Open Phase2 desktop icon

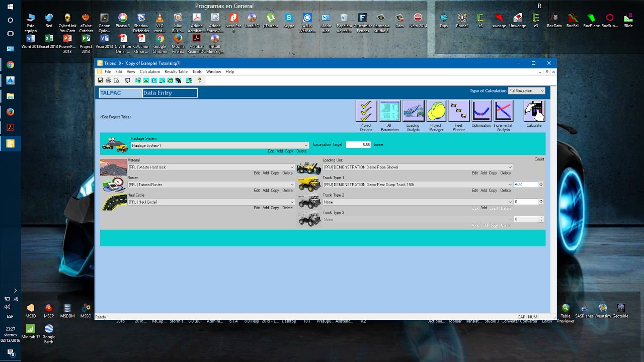462,20
